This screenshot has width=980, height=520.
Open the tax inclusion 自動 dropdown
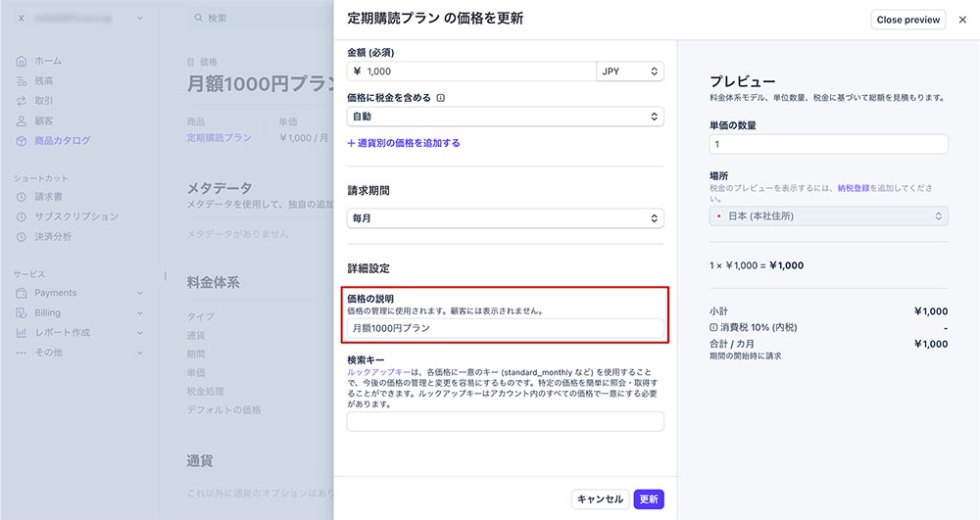505,117
